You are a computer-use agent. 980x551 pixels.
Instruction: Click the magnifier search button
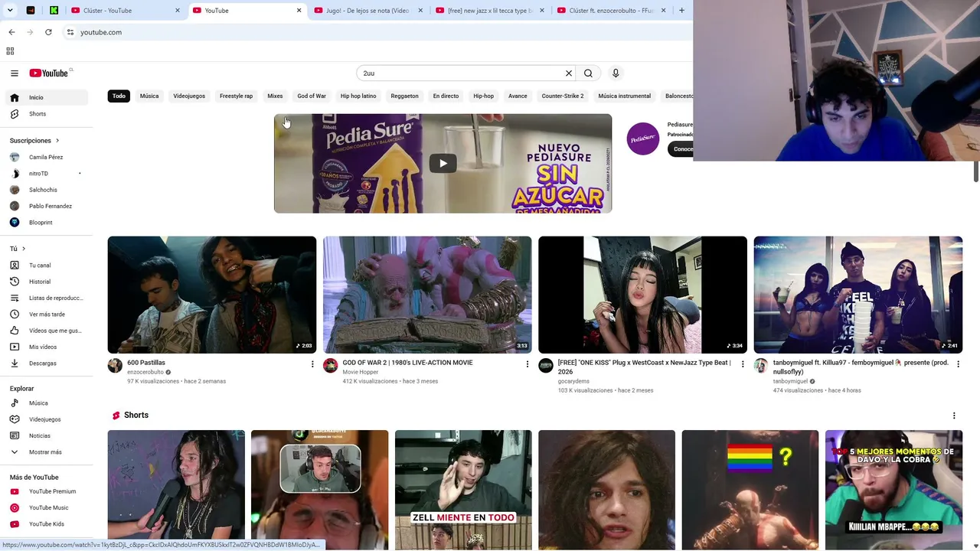coord(588,73)
